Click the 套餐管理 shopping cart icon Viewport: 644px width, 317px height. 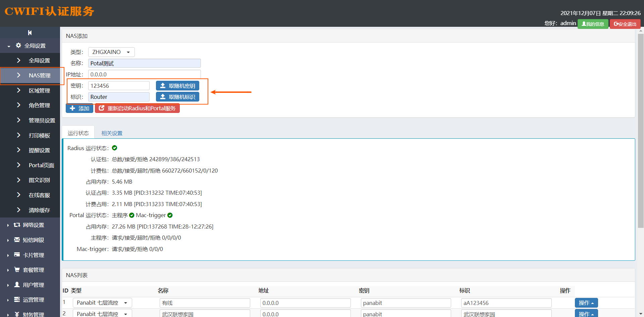coord(17,269)
